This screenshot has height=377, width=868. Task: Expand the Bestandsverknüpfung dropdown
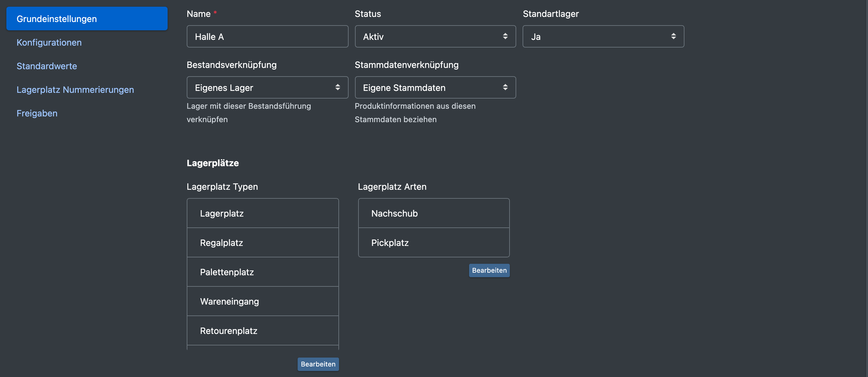267,87
